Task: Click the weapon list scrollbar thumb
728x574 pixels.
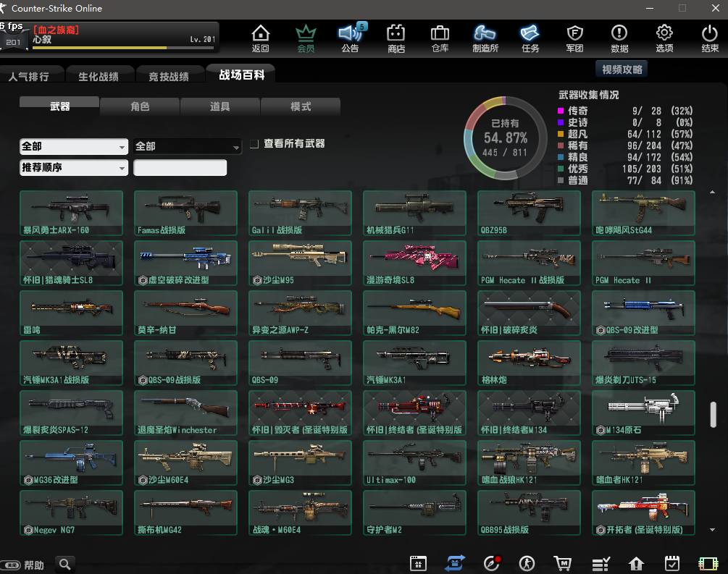Action: 713,415
